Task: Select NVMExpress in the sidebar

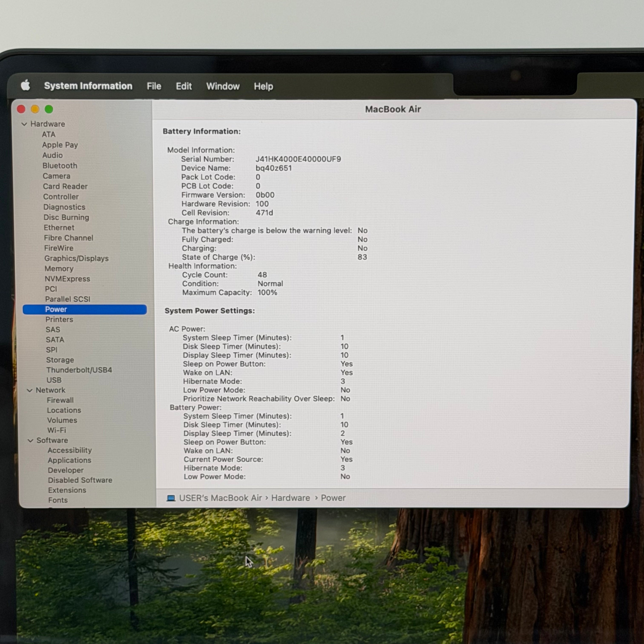Action: click(x=68, y=279)
